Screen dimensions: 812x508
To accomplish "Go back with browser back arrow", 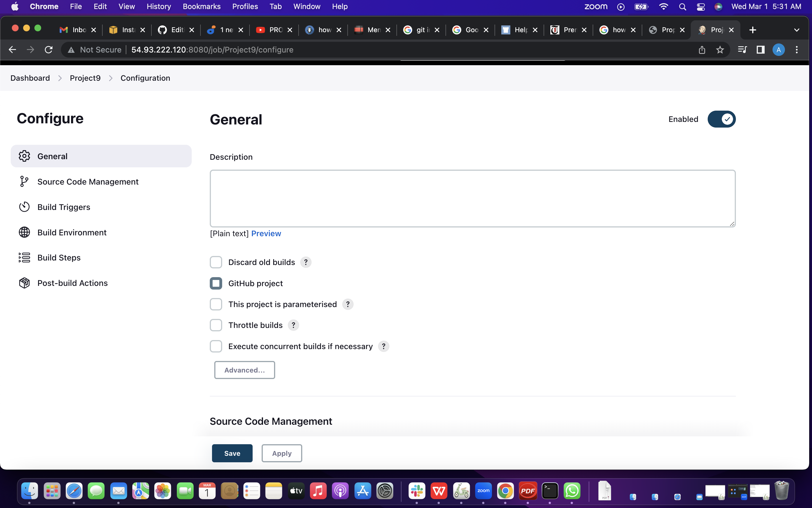I will tap(12, 50).
